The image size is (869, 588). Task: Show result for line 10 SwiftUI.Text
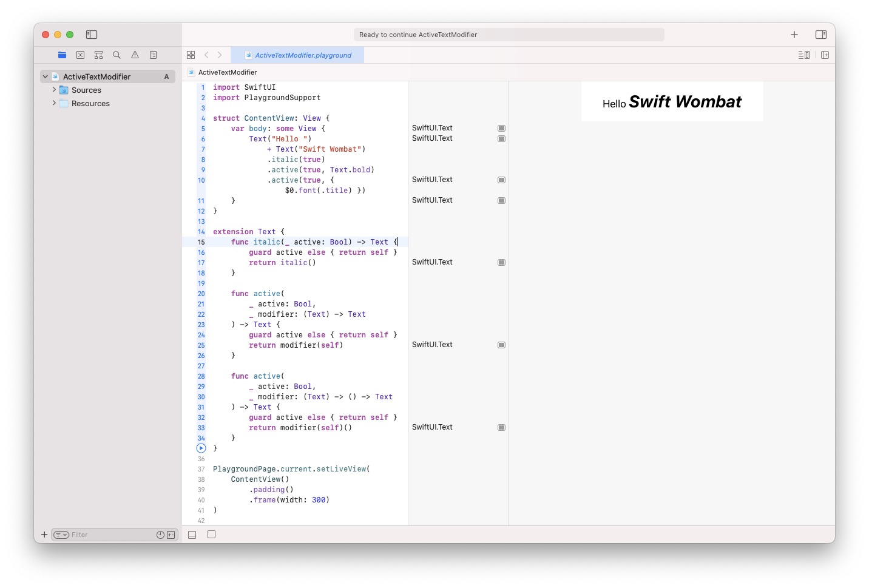[x=501, y=180]
